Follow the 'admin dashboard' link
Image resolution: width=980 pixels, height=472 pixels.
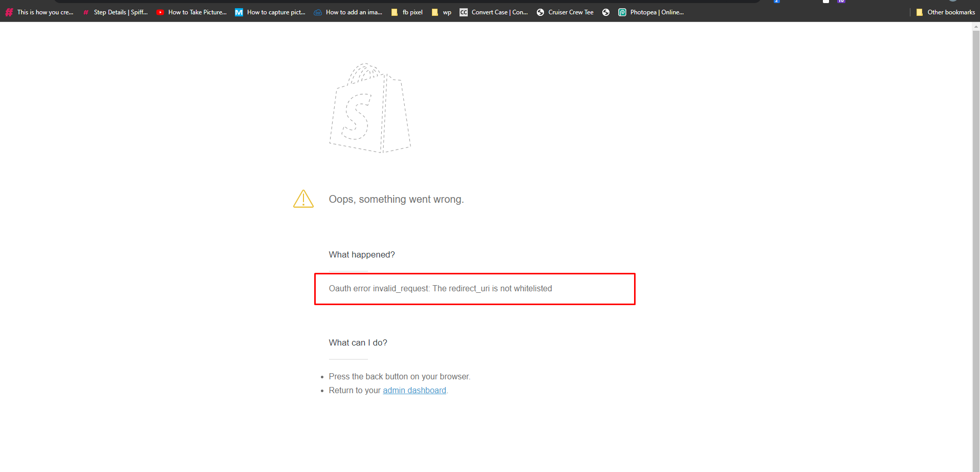pos(415,390)
